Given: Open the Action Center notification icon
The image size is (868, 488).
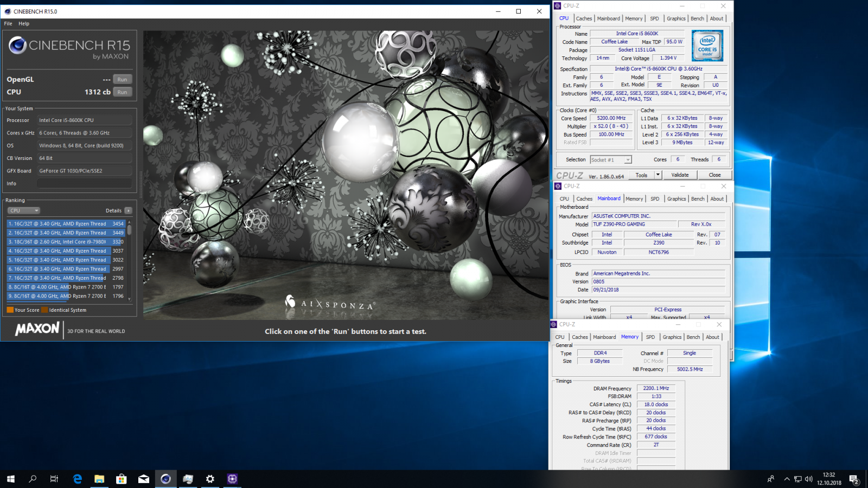Looking at the screenshot, I should [x=853, y=479].
